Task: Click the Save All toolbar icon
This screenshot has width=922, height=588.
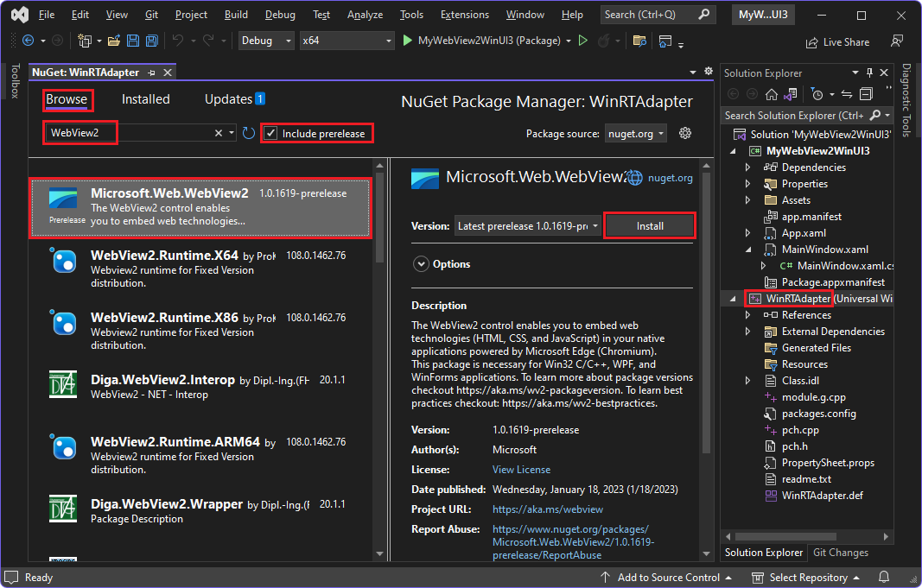Action: pyautogui.click(x=151, y=41)
